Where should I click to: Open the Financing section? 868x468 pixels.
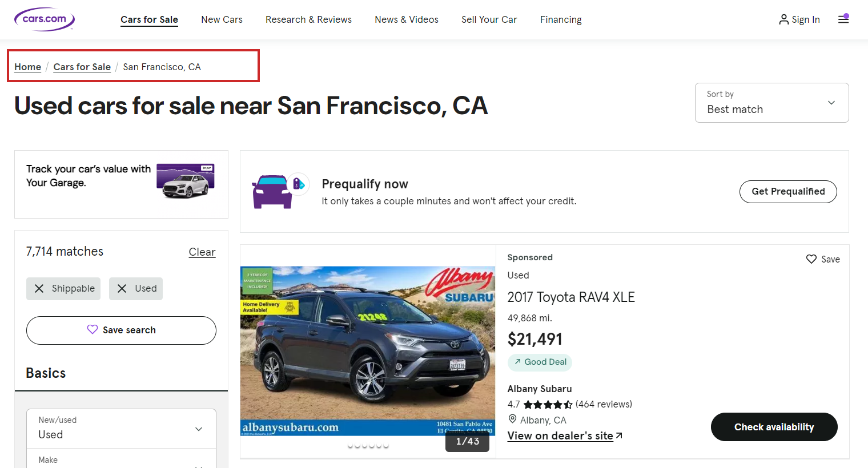pos(561,19)
